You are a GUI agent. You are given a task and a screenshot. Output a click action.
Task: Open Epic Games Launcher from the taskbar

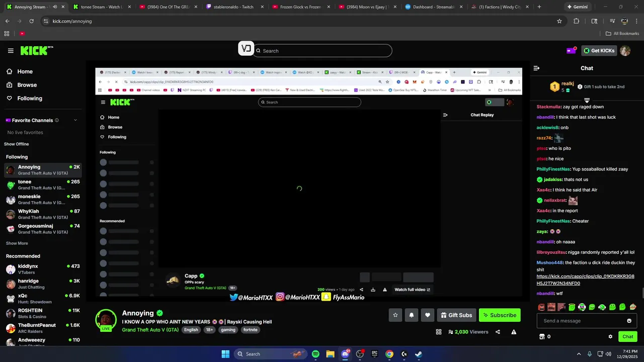pyautogui.click(x=374, y=354)
